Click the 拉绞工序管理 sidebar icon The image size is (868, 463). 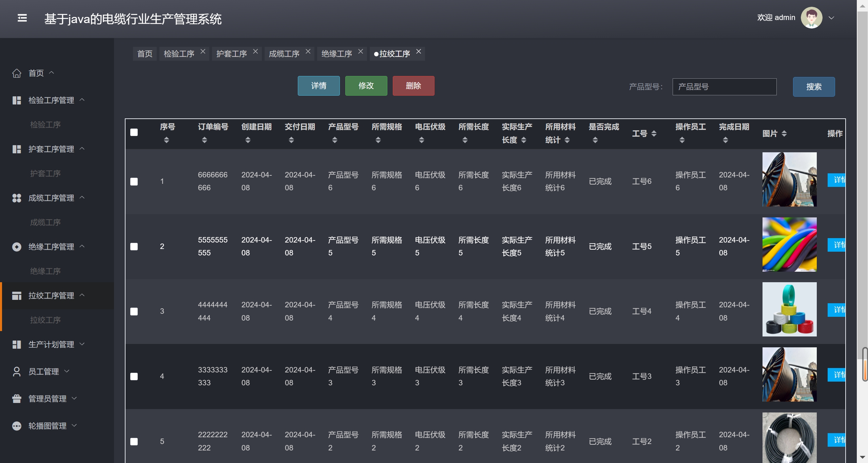coord(17,296)
